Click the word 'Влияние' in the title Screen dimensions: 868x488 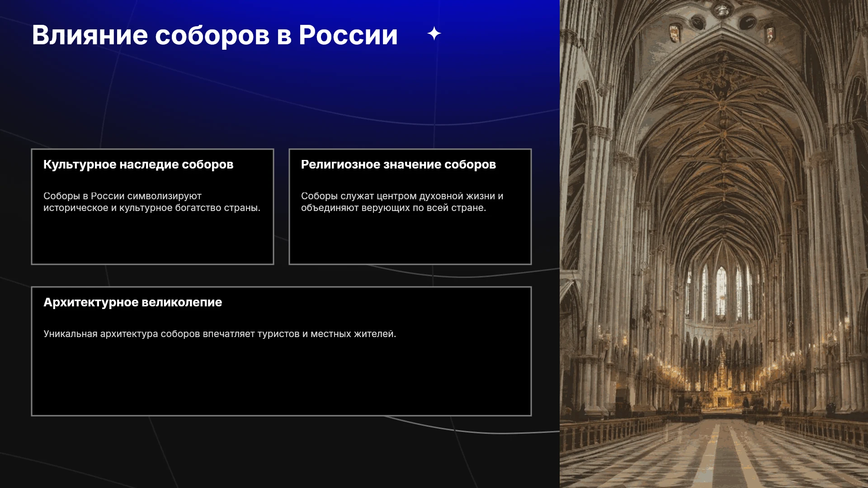pyautogui.click(x=90, y=35)
